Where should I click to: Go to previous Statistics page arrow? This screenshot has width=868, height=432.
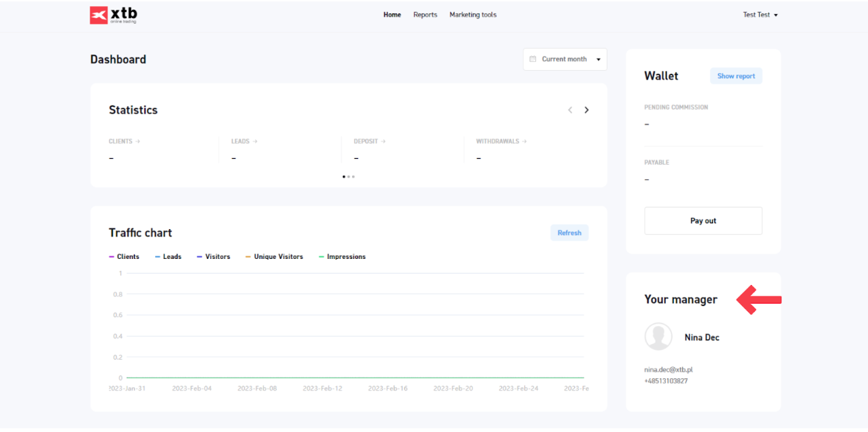tap(570, 110)
